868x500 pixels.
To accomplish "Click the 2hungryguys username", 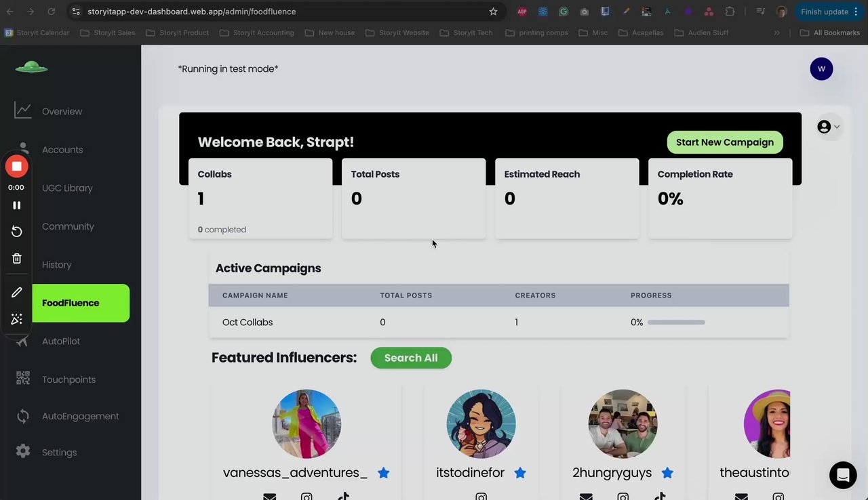I will [x=612, y=473].
